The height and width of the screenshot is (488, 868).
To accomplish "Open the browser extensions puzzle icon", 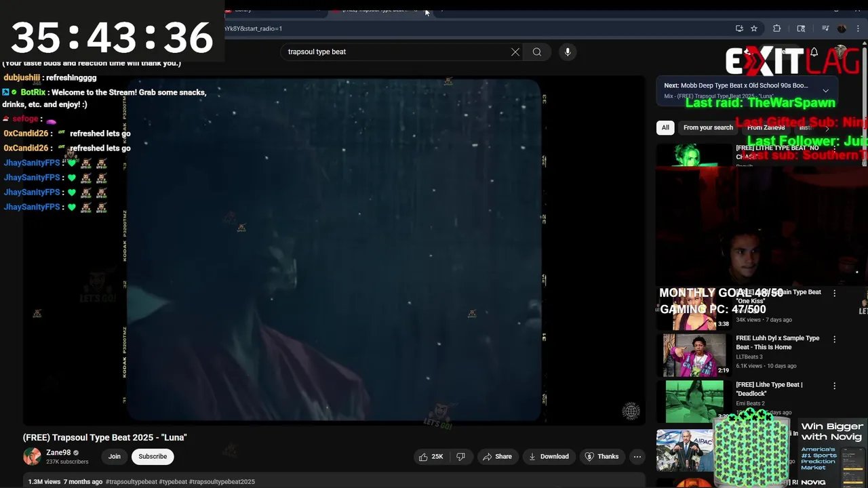I will tap(777, 28).
